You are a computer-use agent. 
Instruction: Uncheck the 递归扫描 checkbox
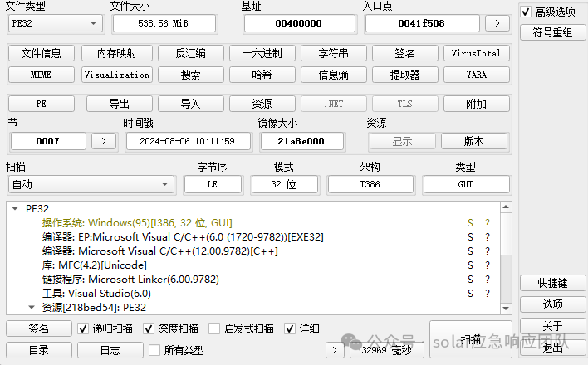point(83,328)
